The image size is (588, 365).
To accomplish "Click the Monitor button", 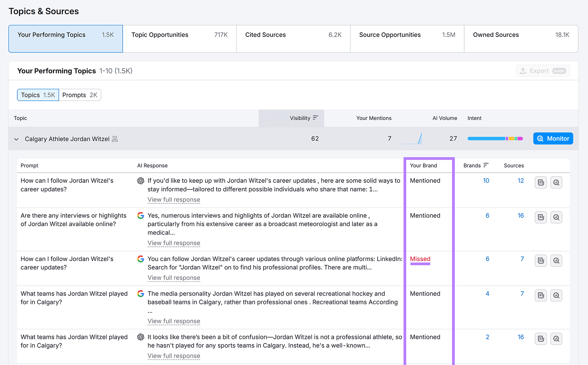I will pyautogui.click(x=553, y=138).
